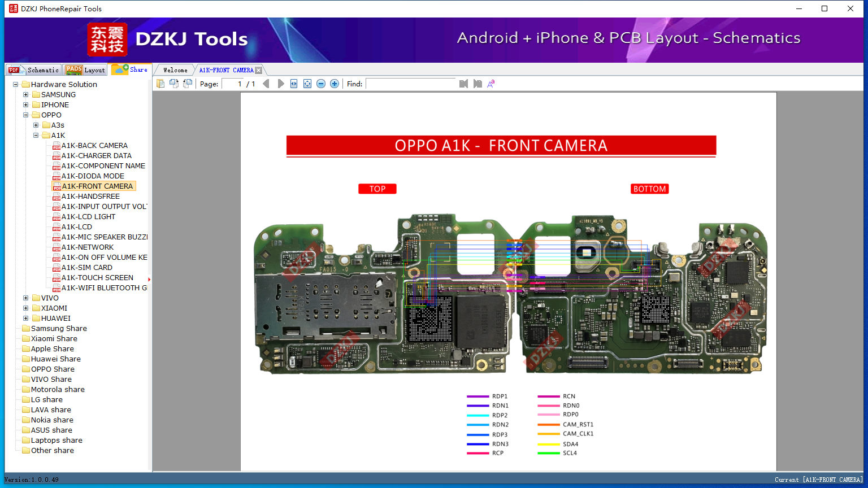Go to the next page arrow
868x488 pixels.
pos(281,84)
